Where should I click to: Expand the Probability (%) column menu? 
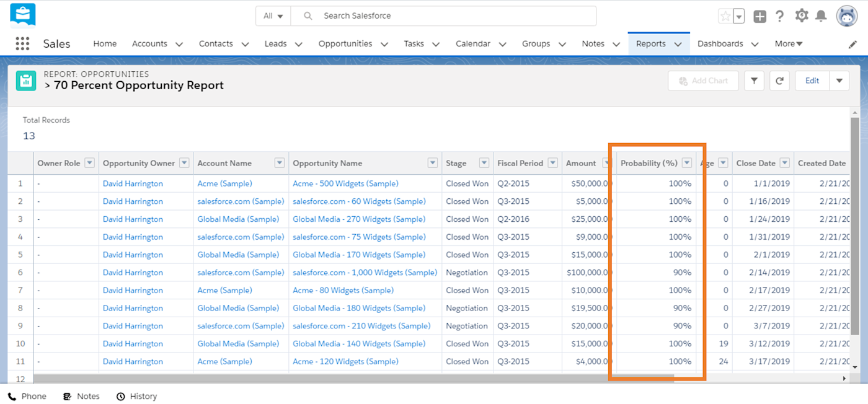click(x=686, y=163)
